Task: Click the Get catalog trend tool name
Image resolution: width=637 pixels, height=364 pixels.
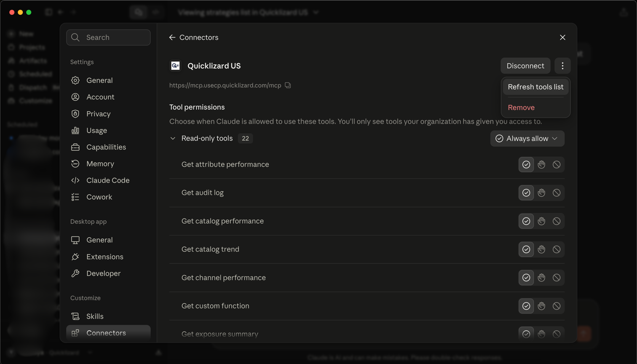Action: tap(210, 249)
